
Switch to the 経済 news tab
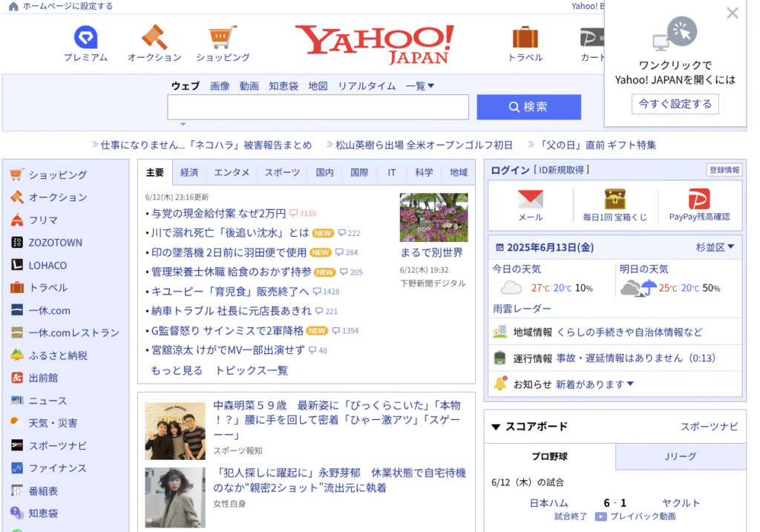(189, 172)
